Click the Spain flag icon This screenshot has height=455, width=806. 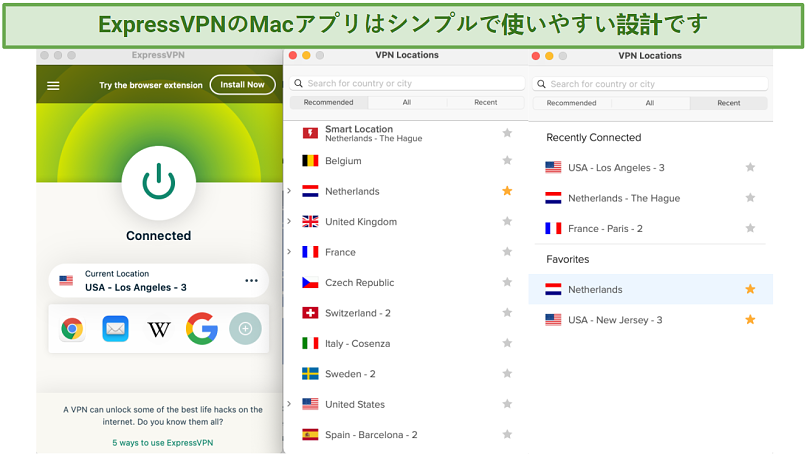(x=310, y=434)
